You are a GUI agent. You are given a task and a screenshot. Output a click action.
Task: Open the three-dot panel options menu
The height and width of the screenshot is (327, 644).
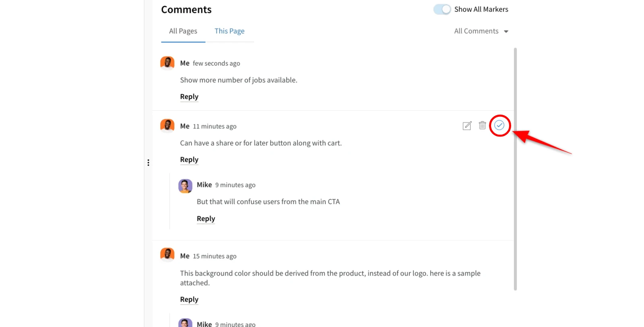(148, 162)
